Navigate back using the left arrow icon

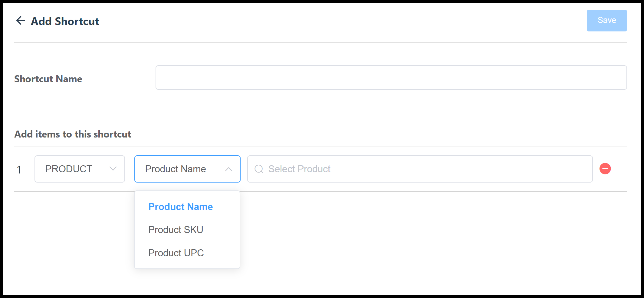20,20
